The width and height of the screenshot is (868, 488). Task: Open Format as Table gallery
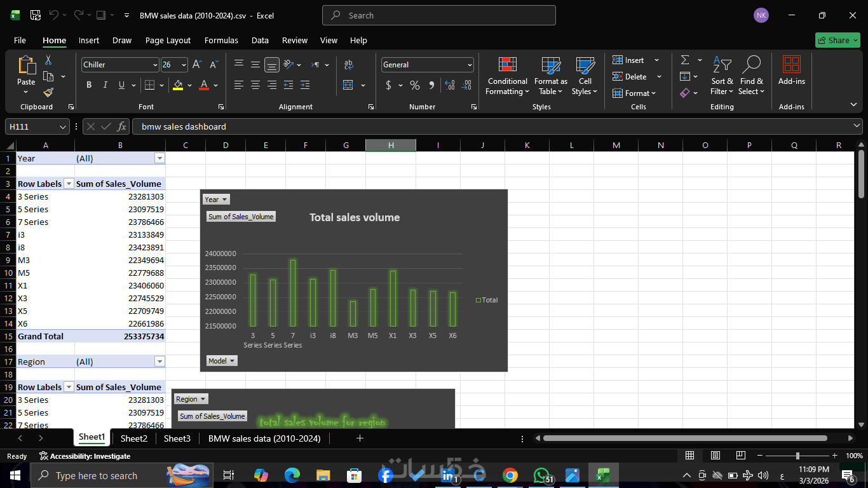click(x=551, y=76)
